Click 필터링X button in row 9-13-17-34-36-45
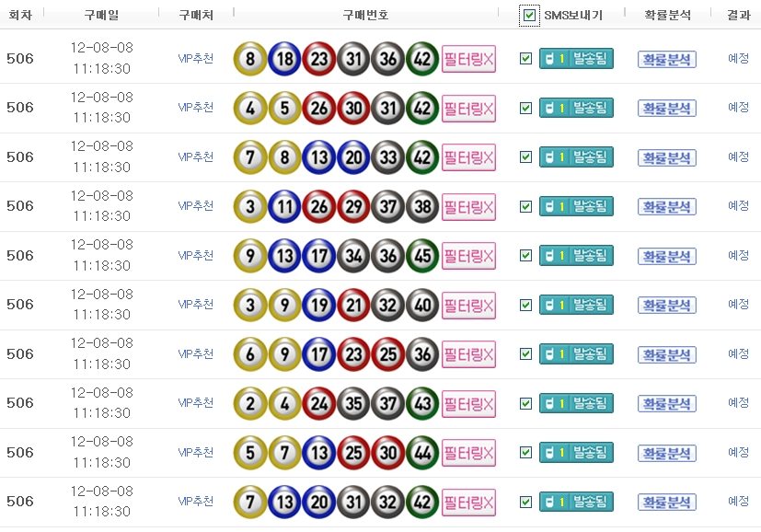The height and width of the screenshot is (532, 761). (x=468, y=256)
